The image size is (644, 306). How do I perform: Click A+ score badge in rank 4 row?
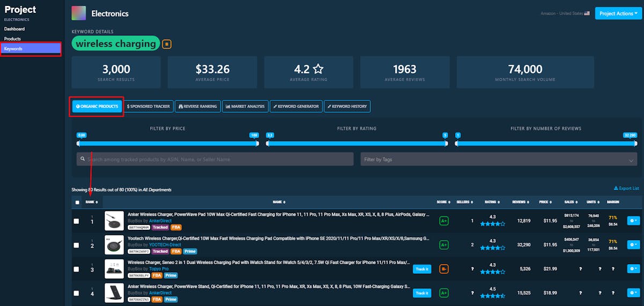coord(444,293)
